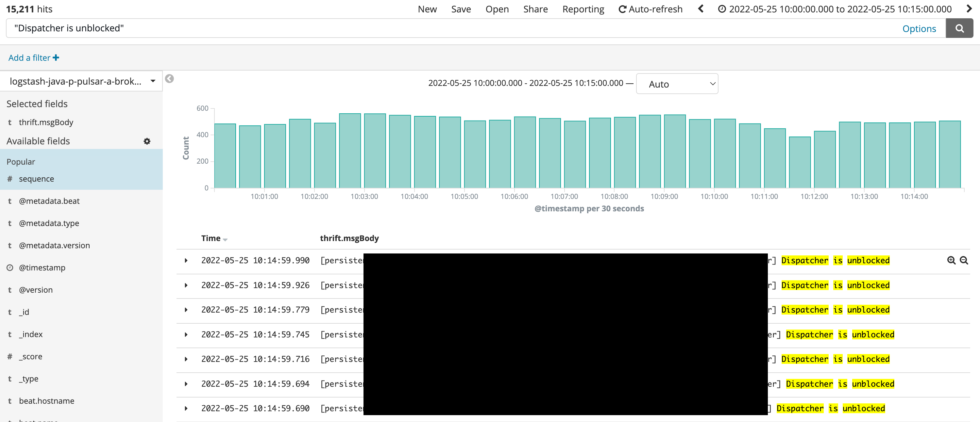Open the Auto interval dropdown

[677, 84]
